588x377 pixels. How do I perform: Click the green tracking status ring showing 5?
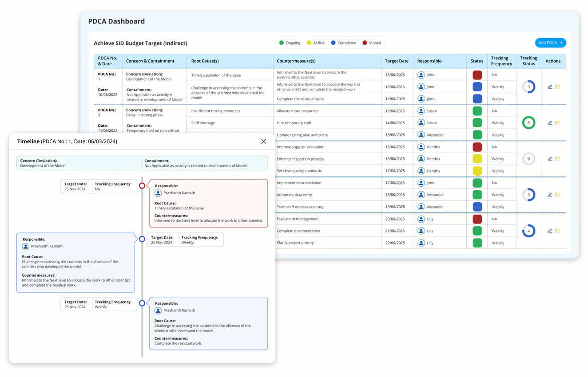[528, 123]
